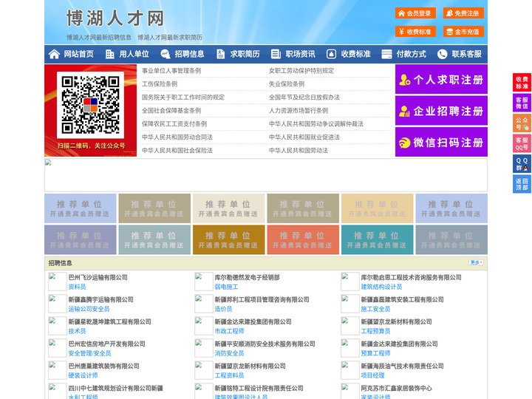Open the 收费标准 red sidebar icon
This screenshot has width=532, height=399.
coord(522,83)
